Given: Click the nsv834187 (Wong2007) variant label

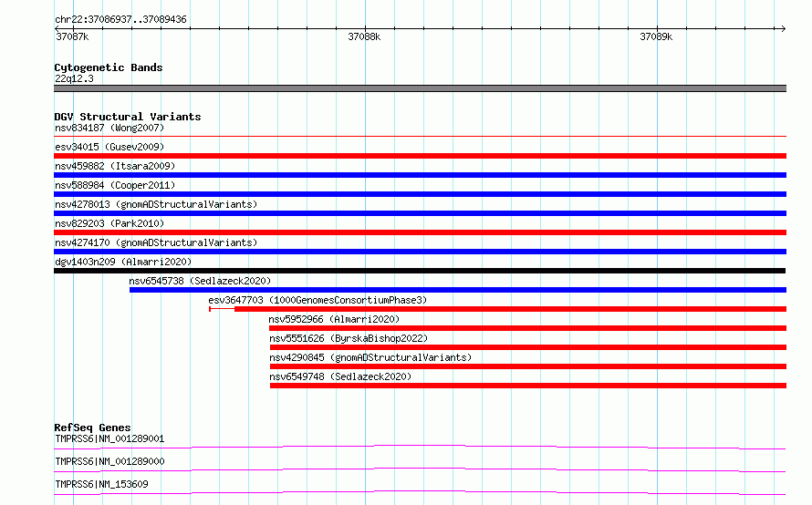Looking at the screenshot, I should pyautogui.click(x=109, y=128).
